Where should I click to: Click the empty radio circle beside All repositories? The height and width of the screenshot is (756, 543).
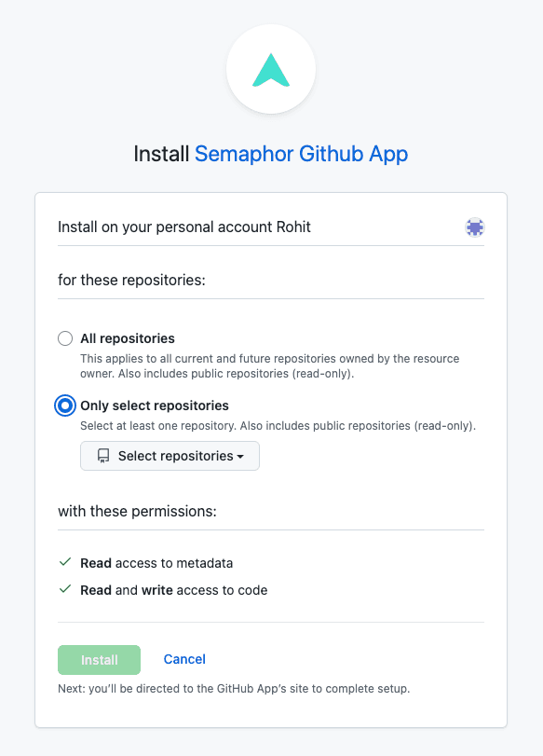point(64,338)
